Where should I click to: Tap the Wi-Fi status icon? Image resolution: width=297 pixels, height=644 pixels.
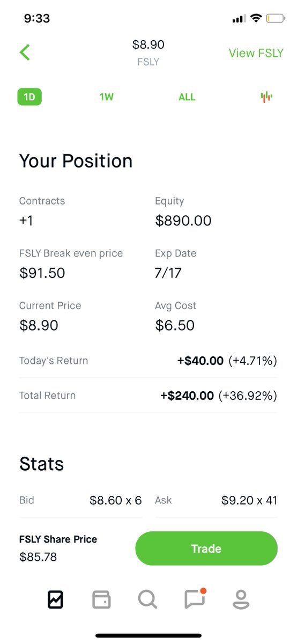coord(256,18)
